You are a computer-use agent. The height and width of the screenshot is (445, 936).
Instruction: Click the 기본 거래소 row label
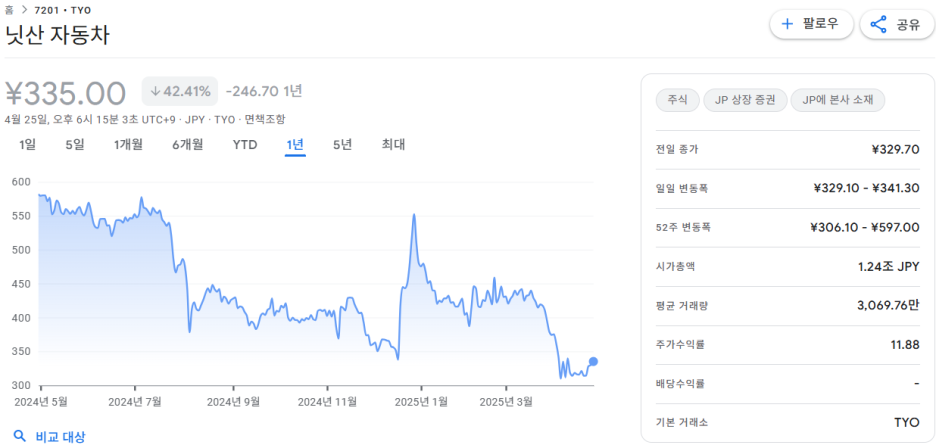point(682,422)
